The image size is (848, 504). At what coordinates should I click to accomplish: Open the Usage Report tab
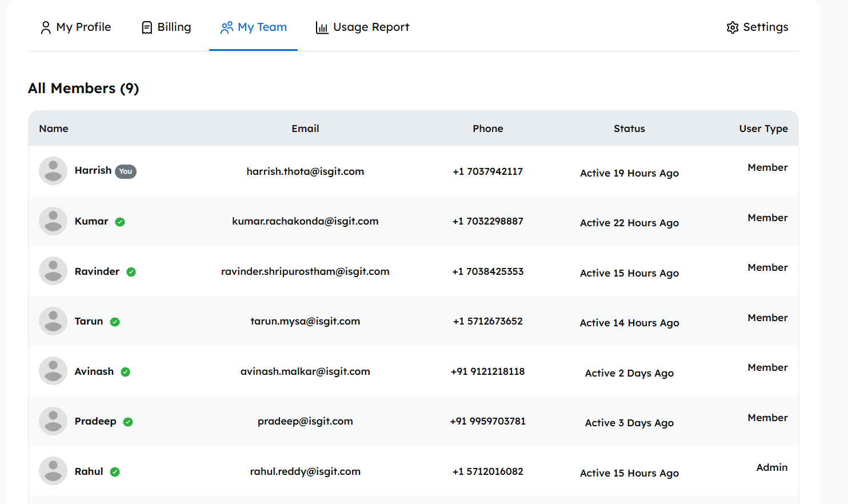pos(362,27)
